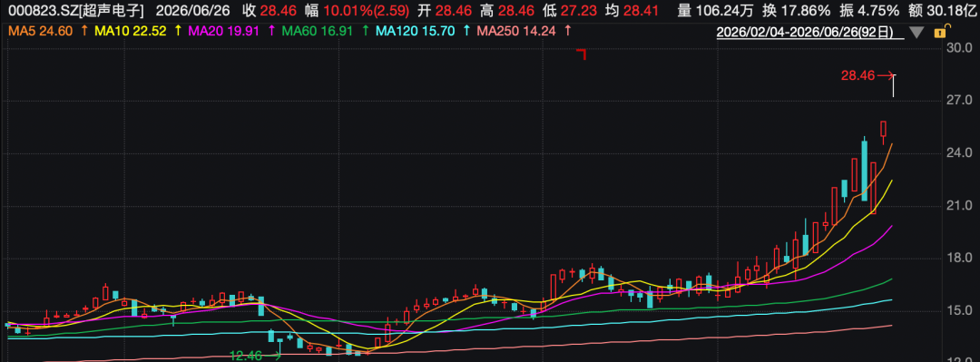Screen dimensions: 980x362
Task: Select the MA5 24.60 indicator label
Action: 41,32
